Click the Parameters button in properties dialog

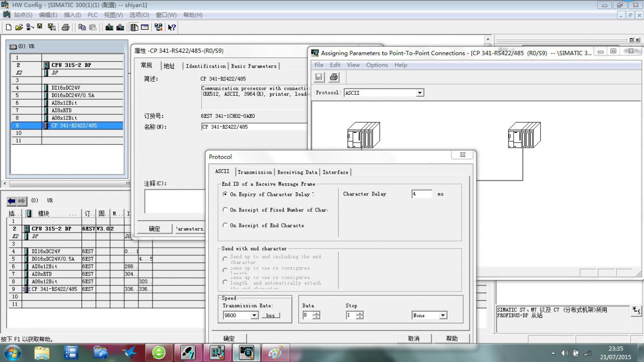(x=189, y=229)
